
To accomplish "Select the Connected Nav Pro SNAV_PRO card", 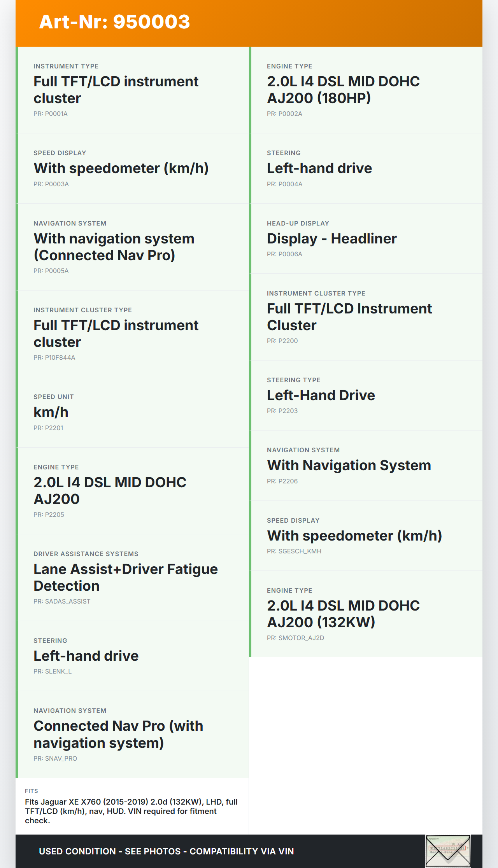I will (132, 735).
